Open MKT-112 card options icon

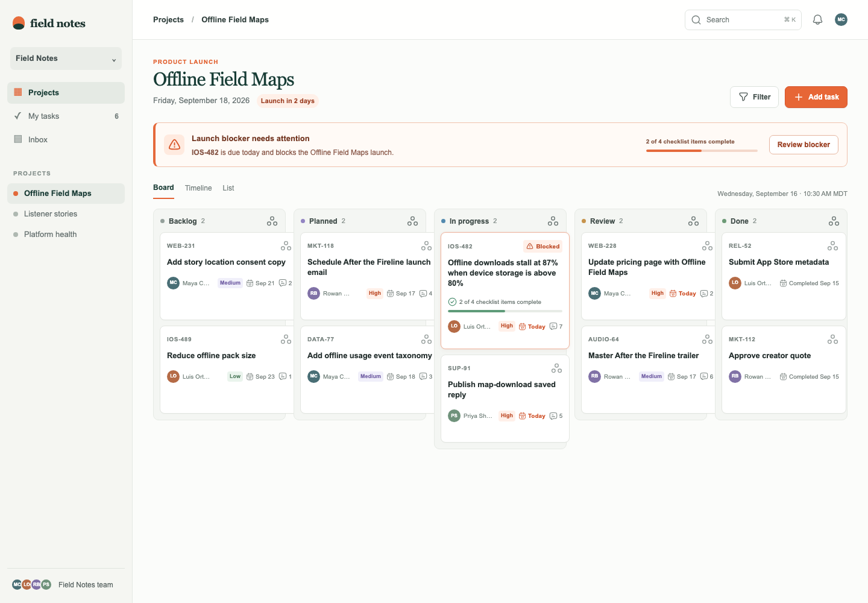click(832, 339)
